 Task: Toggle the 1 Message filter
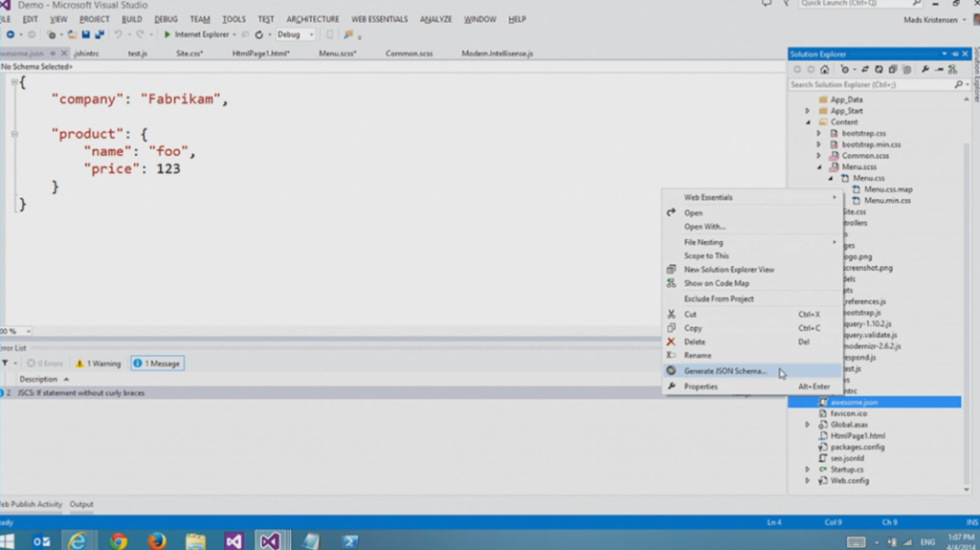tap(158, 363)
